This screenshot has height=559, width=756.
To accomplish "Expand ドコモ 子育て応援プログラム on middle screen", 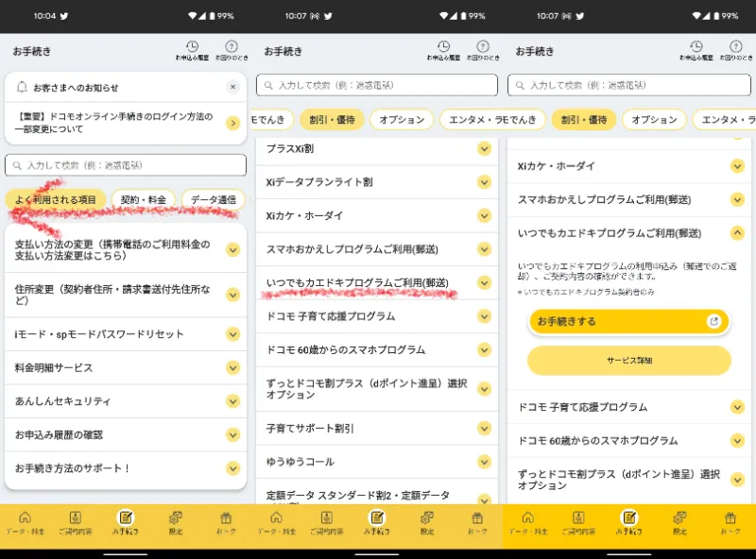I will point(376,316).
